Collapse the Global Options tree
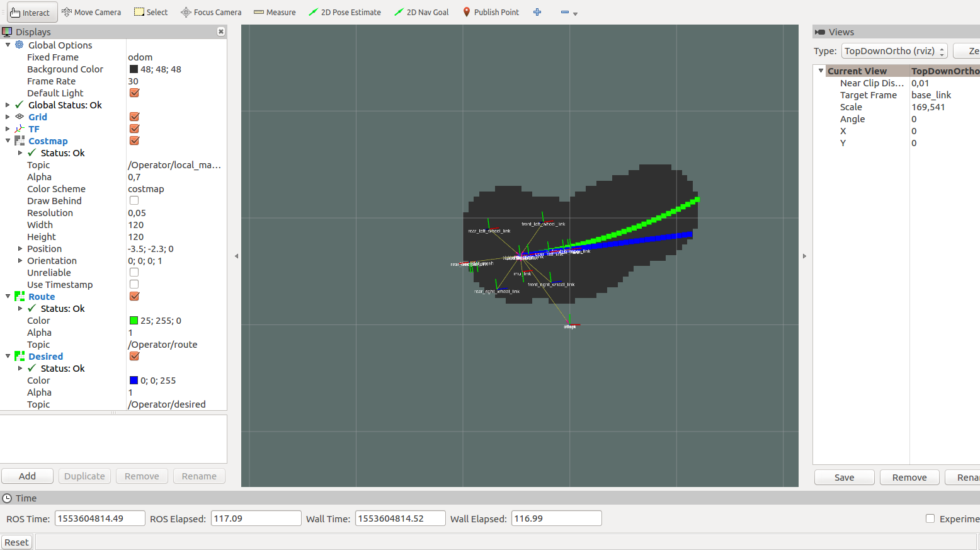This screenshot has height=550, width=980. pyautogui.click(x=8, y=45)
